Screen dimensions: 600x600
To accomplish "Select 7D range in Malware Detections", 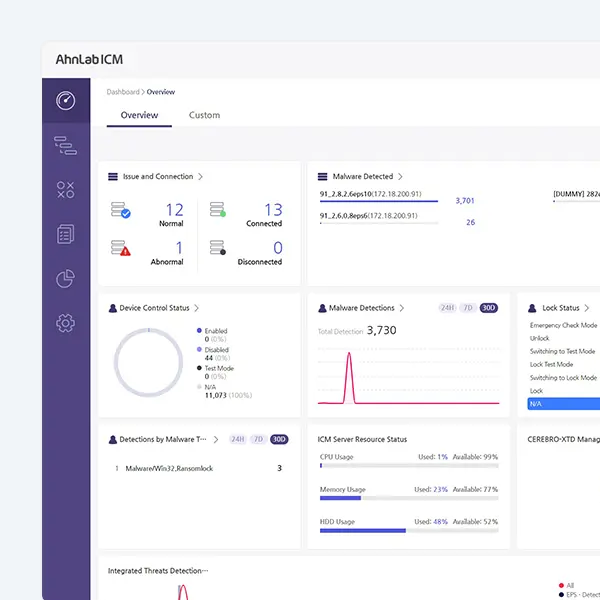I will coord(467,308).
